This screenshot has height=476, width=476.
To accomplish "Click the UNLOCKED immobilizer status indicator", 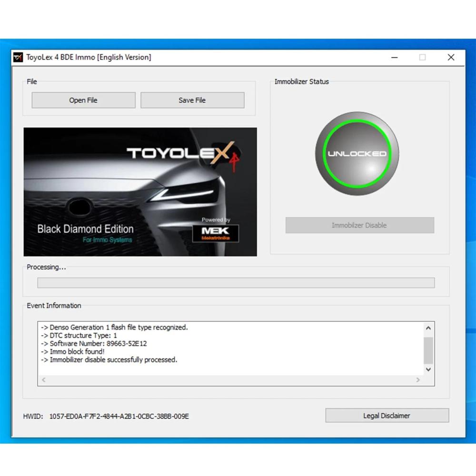I will 357,153.
